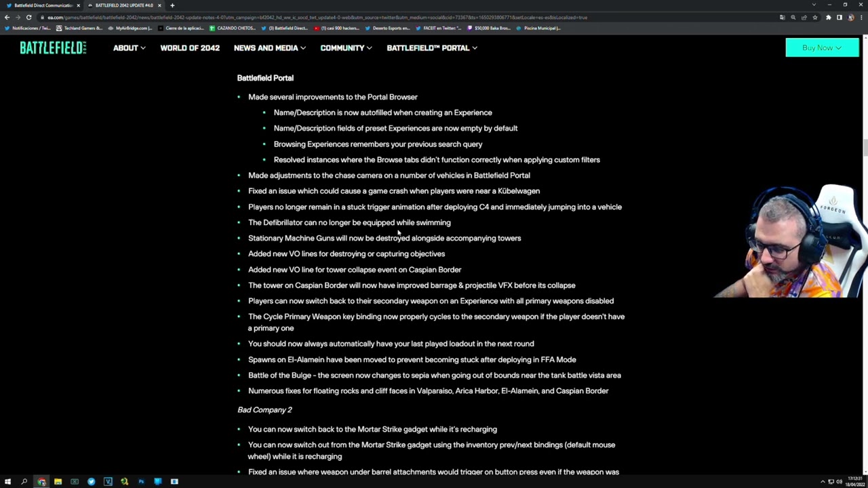Open Windows taskbar search

click(x=24, y=481)
